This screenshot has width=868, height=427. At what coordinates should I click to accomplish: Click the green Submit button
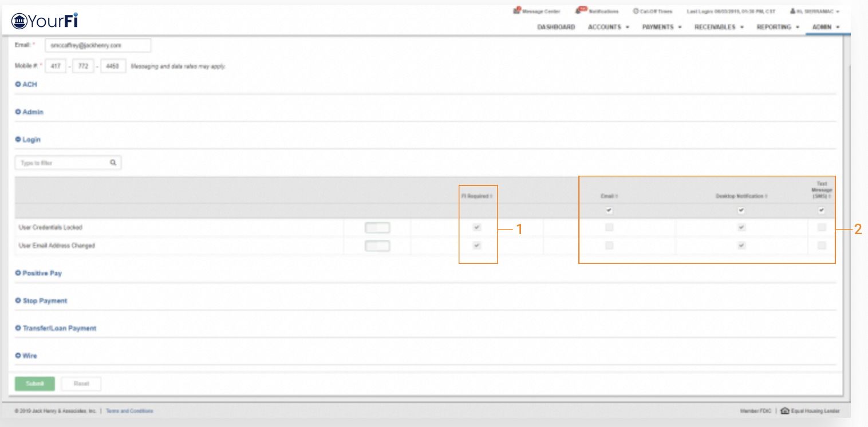click(x=35, y=383)
